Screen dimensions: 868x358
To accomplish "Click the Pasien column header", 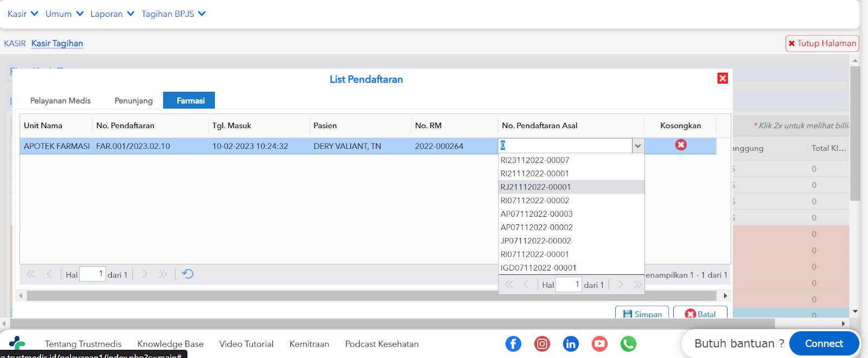I will pyautogui.click(x=360, y=125).
